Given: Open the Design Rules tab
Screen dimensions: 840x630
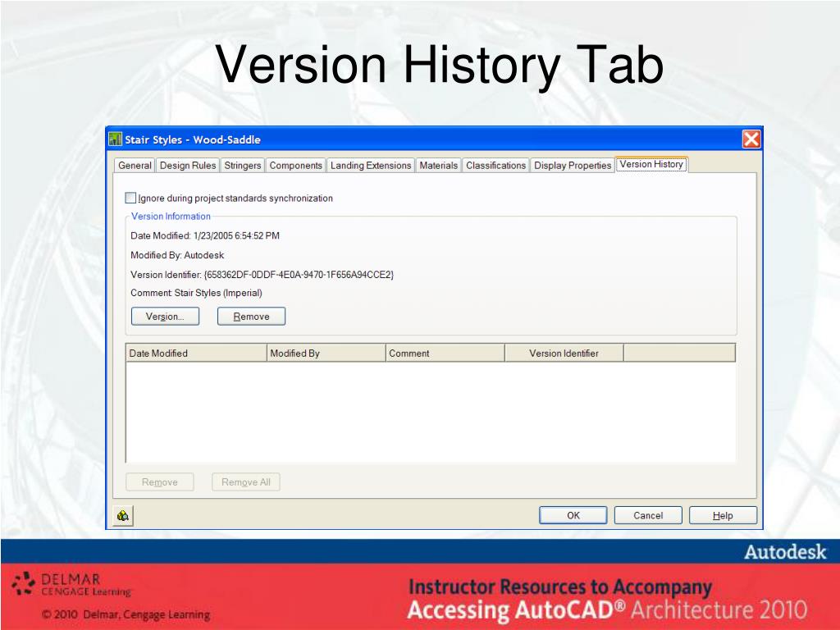Looking at the screenshot, I should point(188,166).
